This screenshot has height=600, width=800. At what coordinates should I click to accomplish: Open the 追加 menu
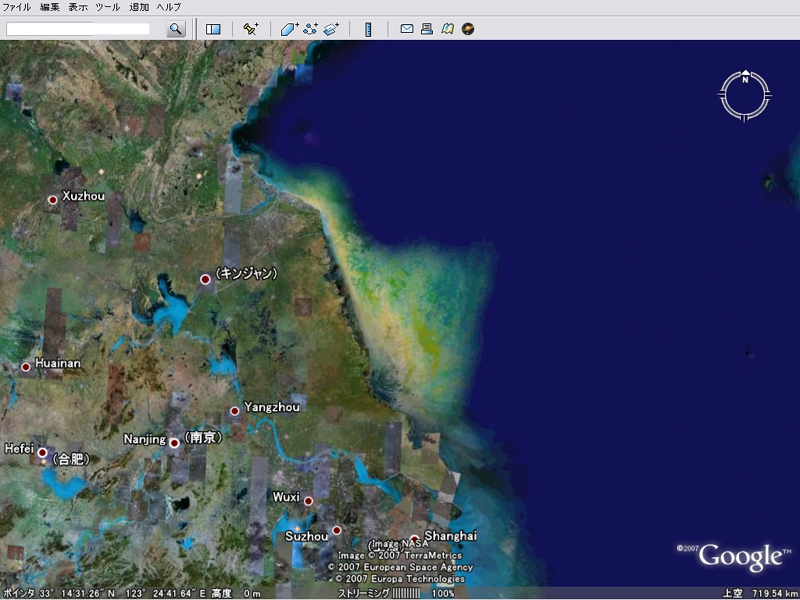[139, 7]
